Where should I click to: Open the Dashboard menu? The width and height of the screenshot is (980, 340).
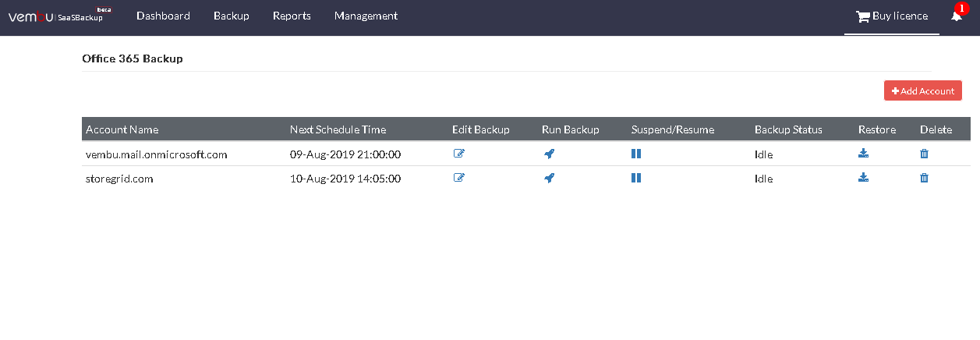click(163, 16)
